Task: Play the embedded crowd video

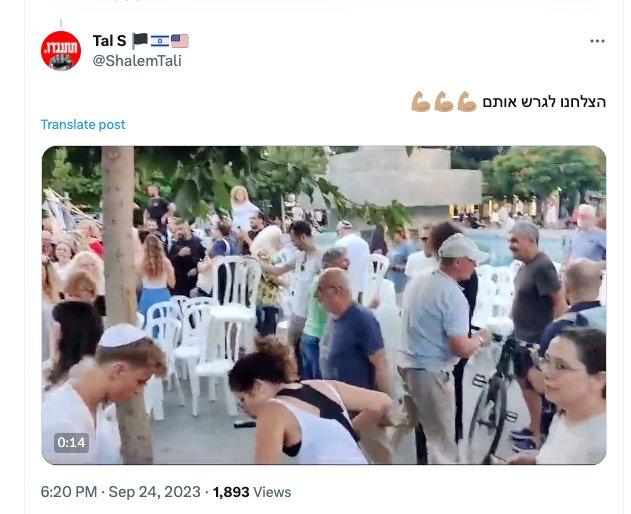Action: click(x=324, y=305)
